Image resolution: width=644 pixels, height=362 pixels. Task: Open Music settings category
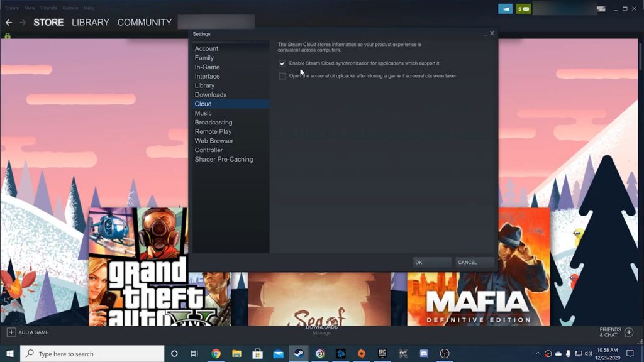(x=231, y=113)
